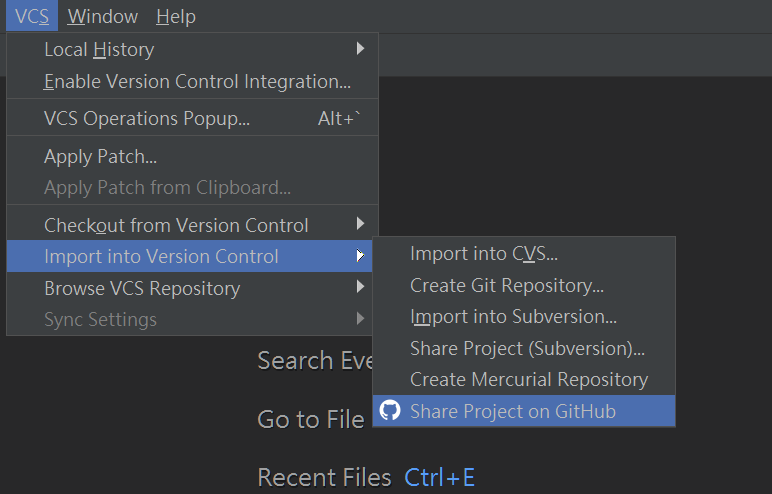Open the Help menu

coord(176,16)
